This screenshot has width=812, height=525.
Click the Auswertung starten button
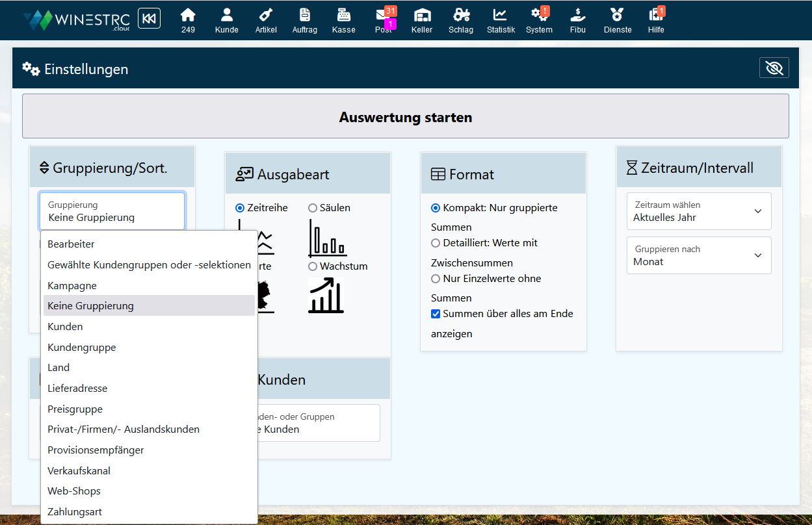405,118
